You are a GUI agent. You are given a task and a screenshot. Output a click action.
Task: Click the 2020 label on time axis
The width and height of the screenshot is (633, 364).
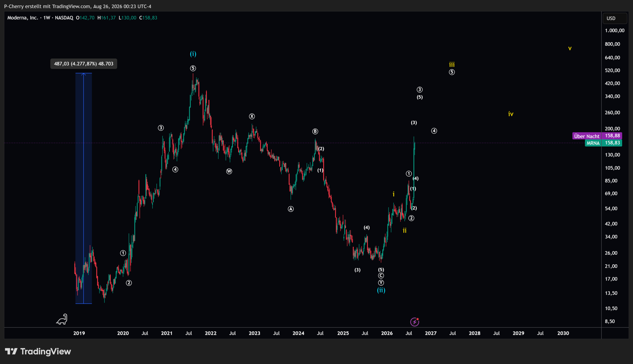coord(123,333)
